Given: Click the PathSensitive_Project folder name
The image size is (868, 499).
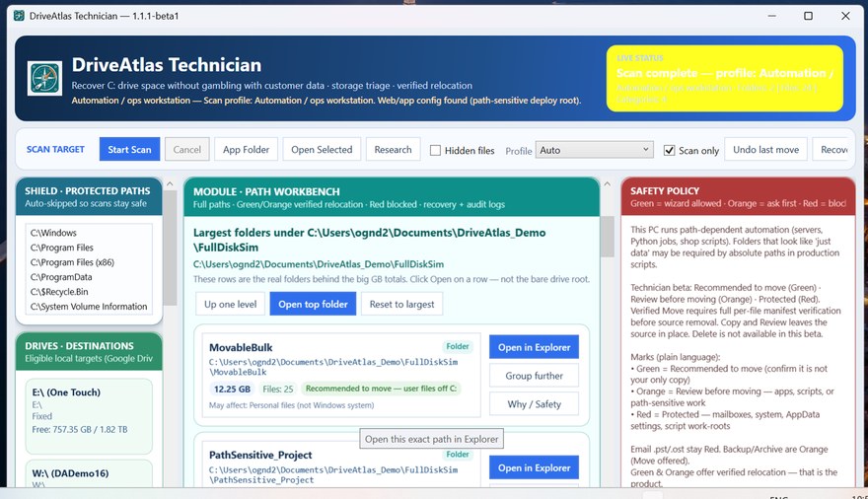Looking at the screenshot, I should pos(260,455).
